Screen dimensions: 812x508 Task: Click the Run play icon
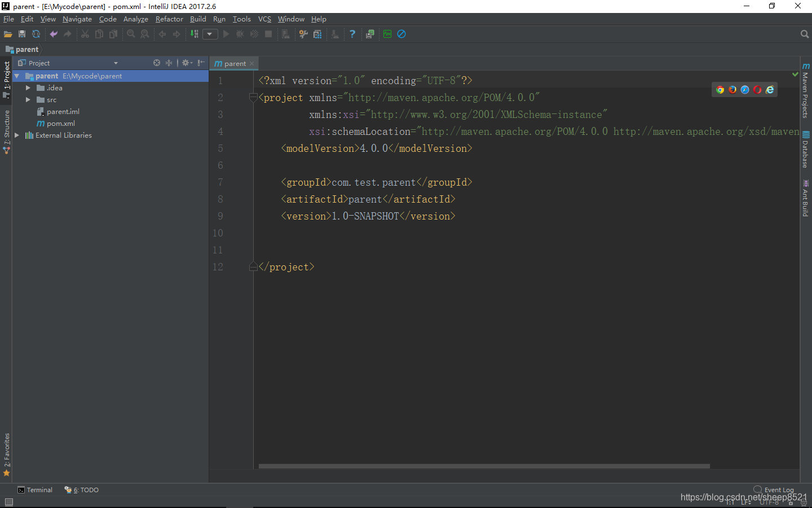tap(226, 34)
